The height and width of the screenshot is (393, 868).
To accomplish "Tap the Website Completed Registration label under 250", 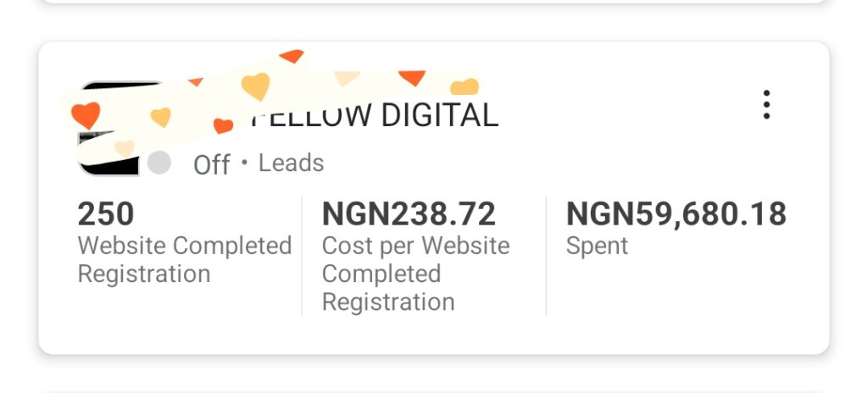I will [184, 260].
